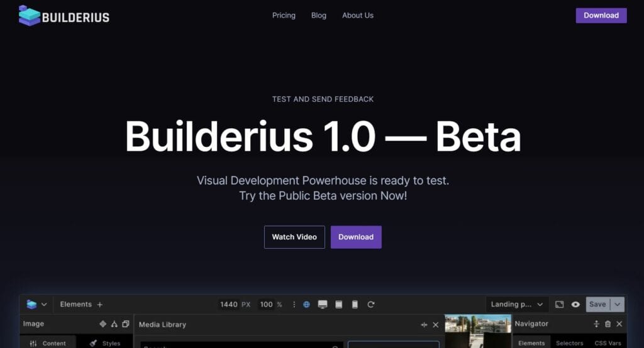Open the Blog page

[319, 15]
